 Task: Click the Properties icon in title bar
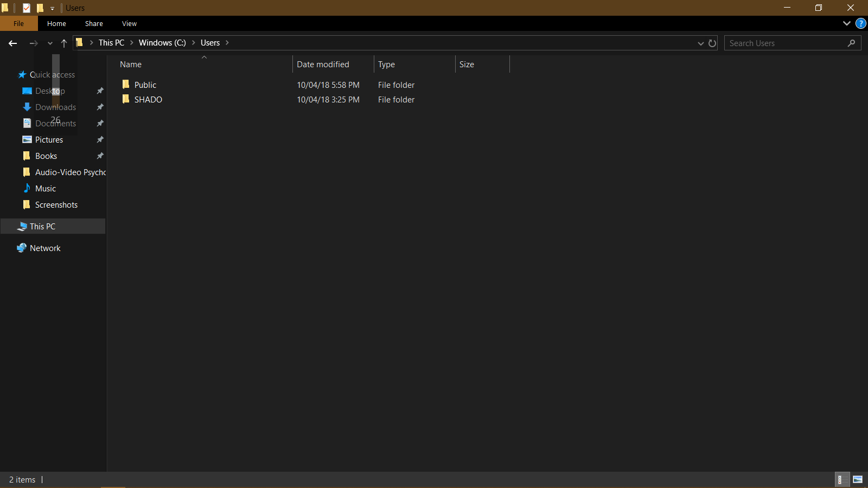pyautogui.click(x=26, y=8)
